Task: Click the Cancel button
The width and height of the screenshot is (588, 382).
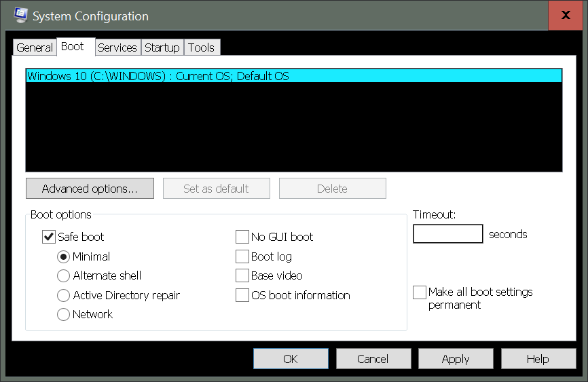Action: (373, 359)
